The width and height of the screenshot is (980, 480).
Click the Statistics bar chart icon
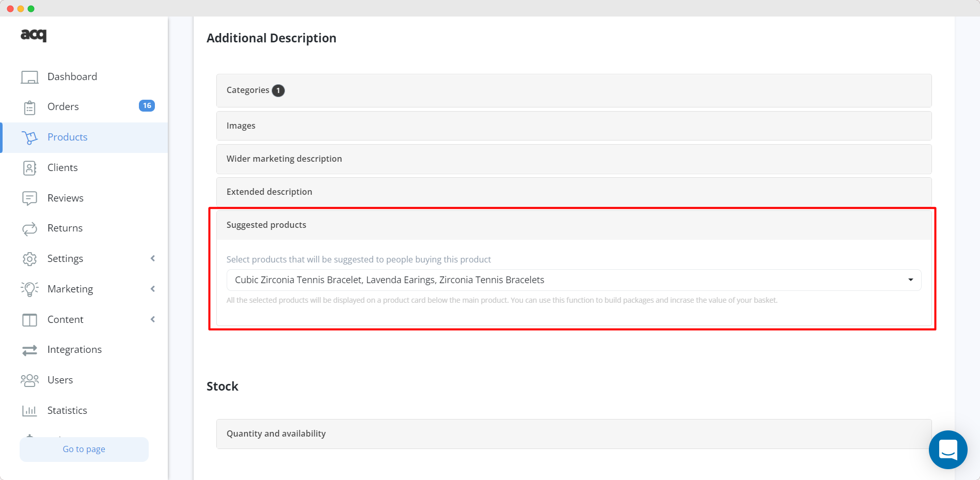click(x=29, y=411)
